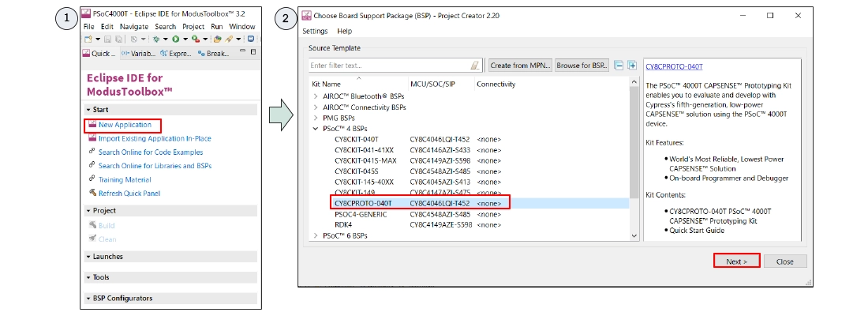The height and width of the screenshot is (316, 868).
Task: Expand the AIROC Connectivity BSPs node
Action: coord(316,107)
